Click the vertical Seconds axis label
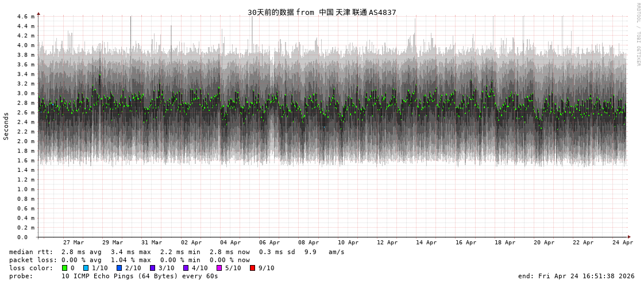The width and height of the screenshot is (644, 284). pos(6,126)
